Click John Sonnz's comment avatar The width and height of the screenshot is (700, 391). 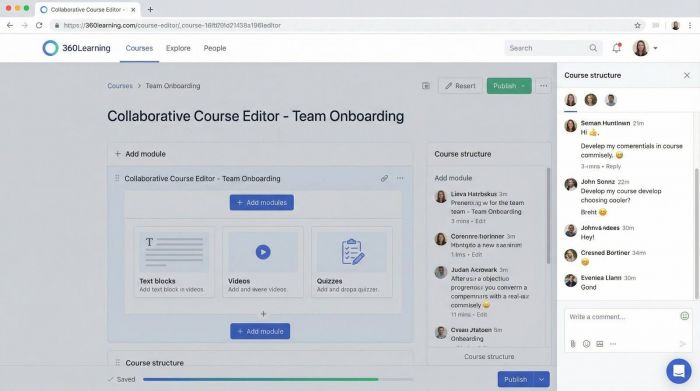(x=571, y=184)
